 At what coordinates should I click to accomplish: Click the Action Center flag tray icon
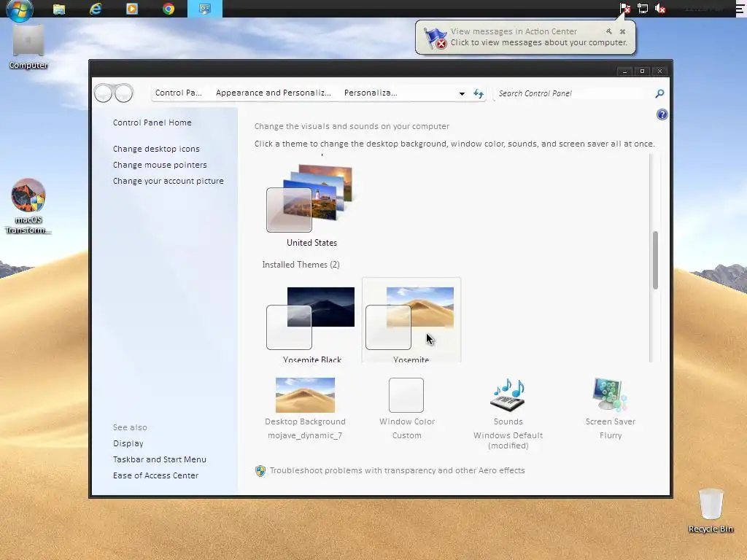point(624,9)
